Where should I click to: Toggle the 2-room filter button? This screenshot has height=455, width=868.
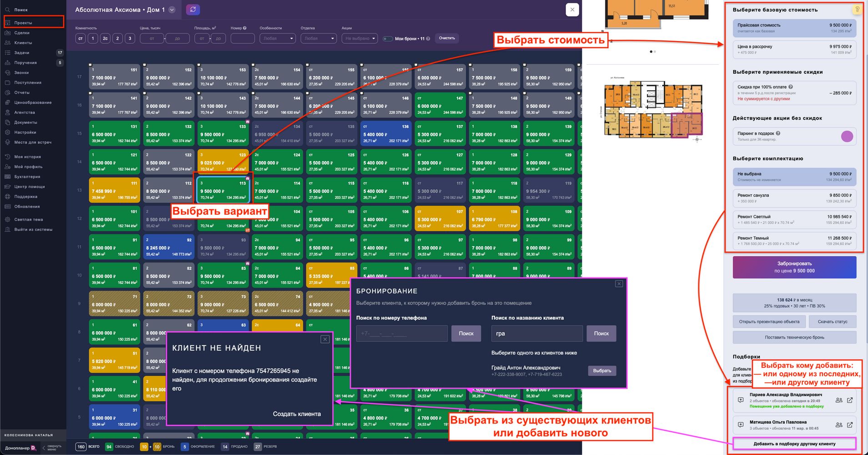117,39
